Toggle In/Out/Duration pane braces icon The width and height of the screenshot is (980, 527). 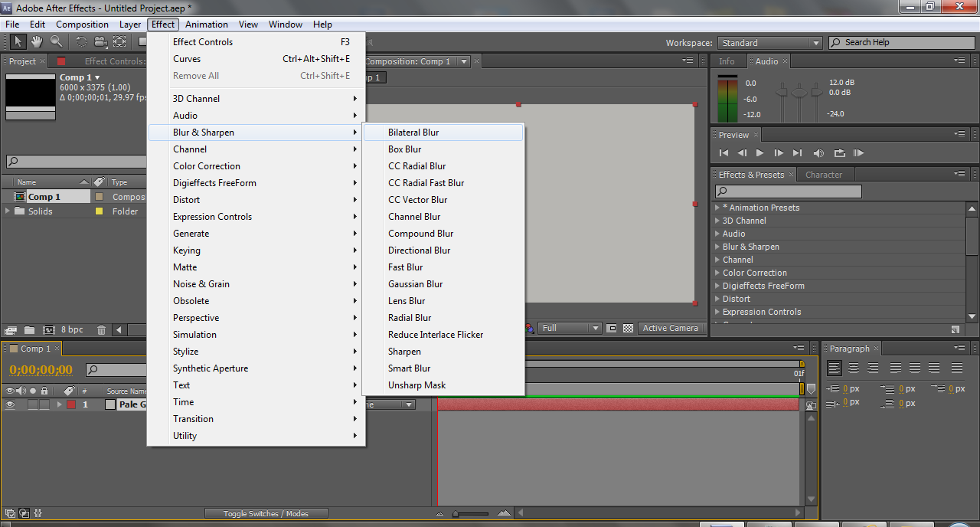(x=38, y=513)
